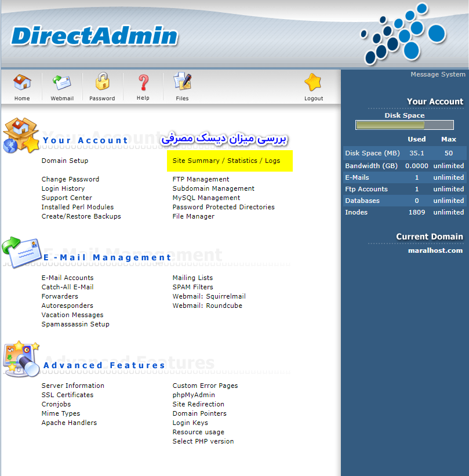This screenshot has width=469, height=476.
Task: Click the Bandwidth (GB) row label
Action: point(371,166)
